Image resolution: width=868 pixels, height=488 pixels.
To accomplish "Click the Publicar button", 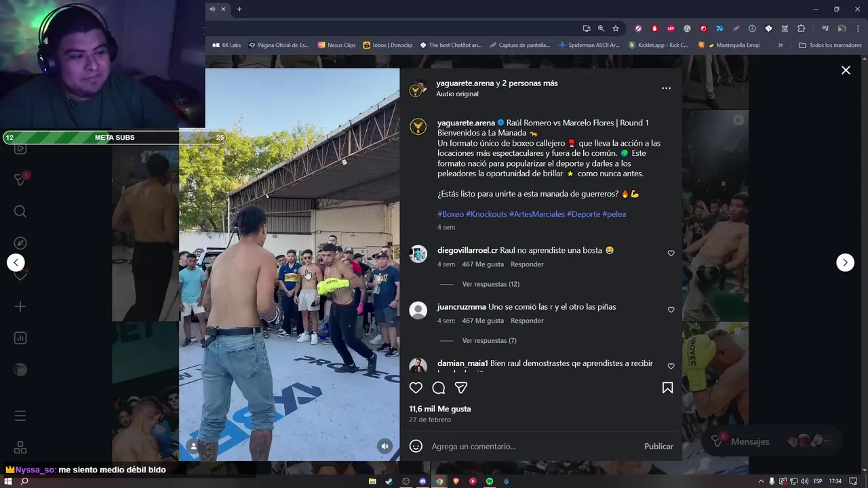I will click(658, 446).
